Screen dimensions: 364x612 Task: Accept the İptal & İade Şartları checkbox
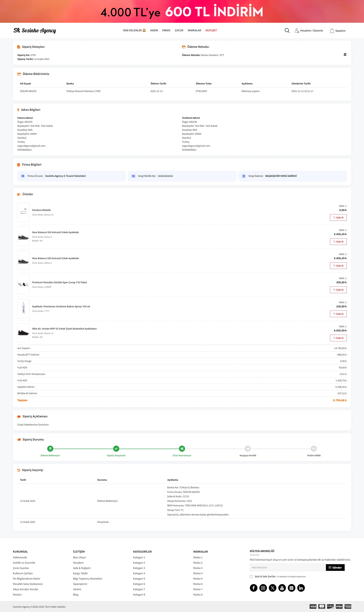251,577
